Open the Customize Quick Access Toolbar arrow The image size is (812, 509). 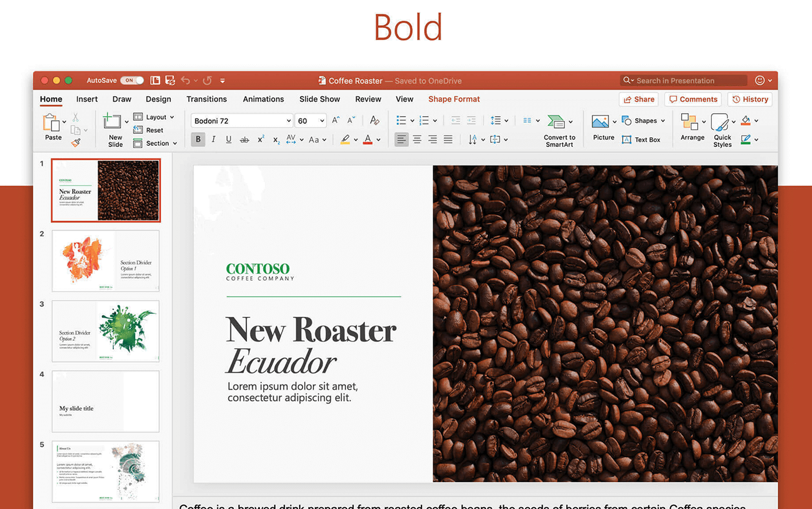click(x=222, y=81)
